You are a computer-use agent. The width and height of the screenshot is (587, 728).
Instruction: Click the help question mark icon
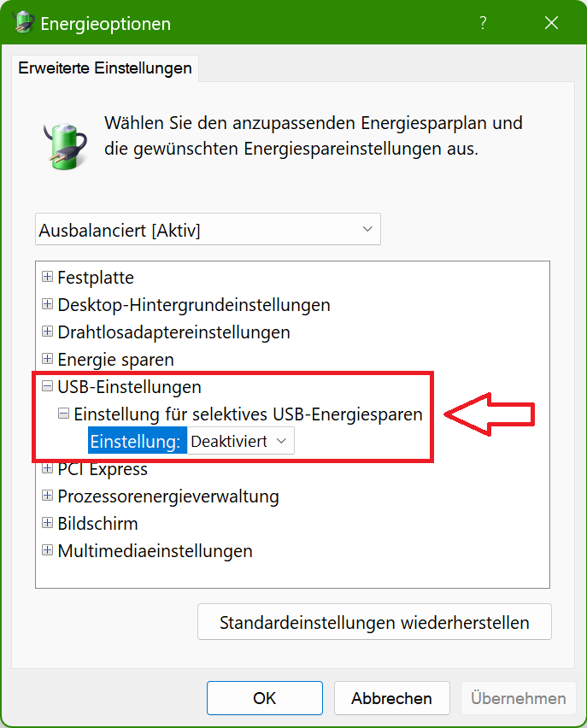(x=483, y=22)
